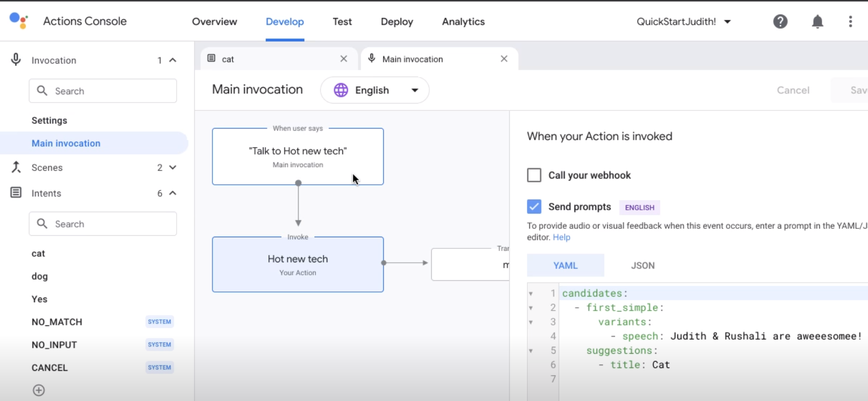Open the dog intent

39,276
